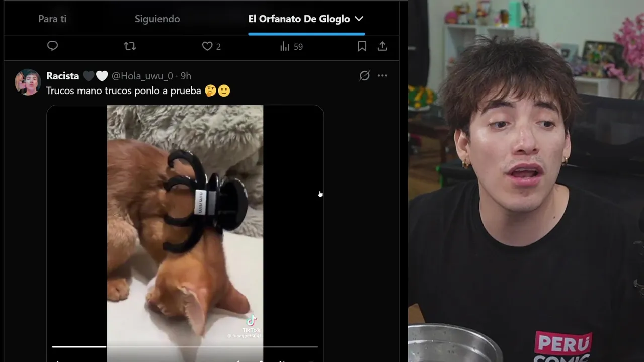This screenshot has width=644, height=362.
Task: Open the tweet via the 9h timestamp
Action: (x=186, y=76)
